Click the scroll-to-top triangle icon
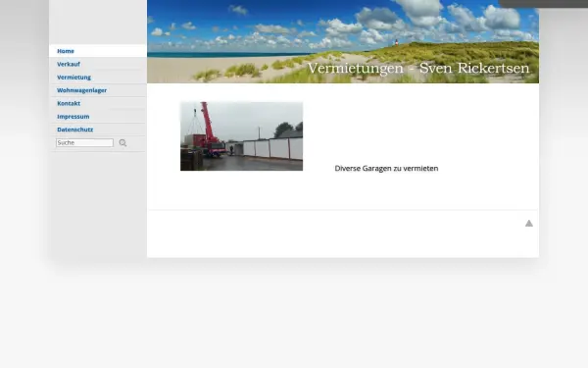588x368 pixels. (529, 224)
